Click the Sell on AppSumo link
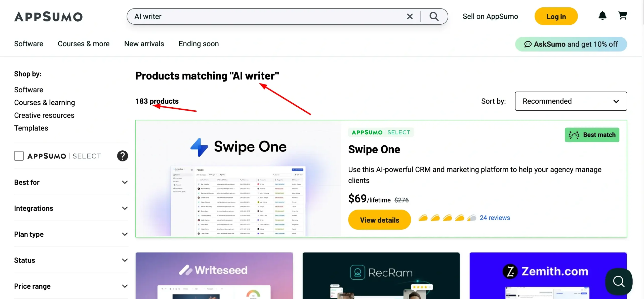644x299 pixels. click(490, 16)
